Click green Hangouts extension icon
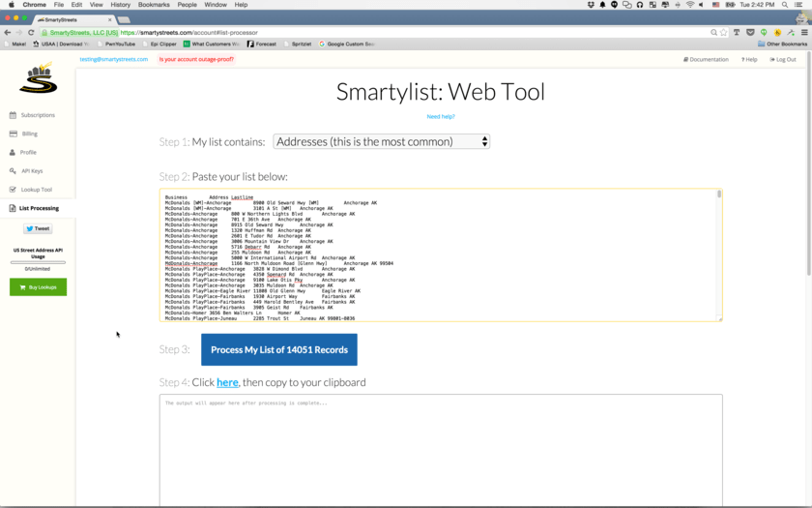The height and width of the screenshot is (508, 812). point(764,32)
